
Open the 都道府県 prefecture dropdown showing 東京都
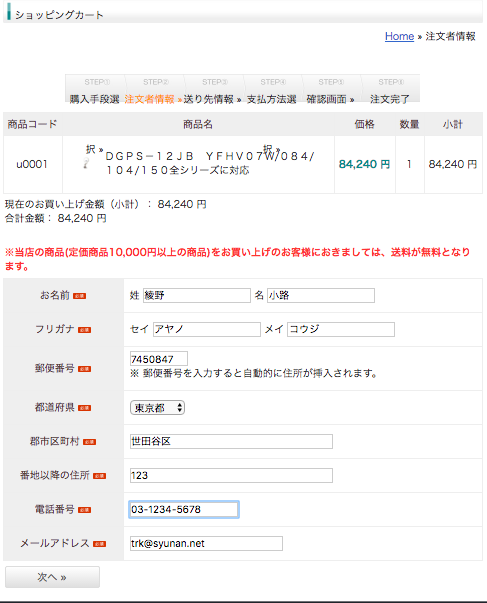pyautogui.click(x=157, y=408)
